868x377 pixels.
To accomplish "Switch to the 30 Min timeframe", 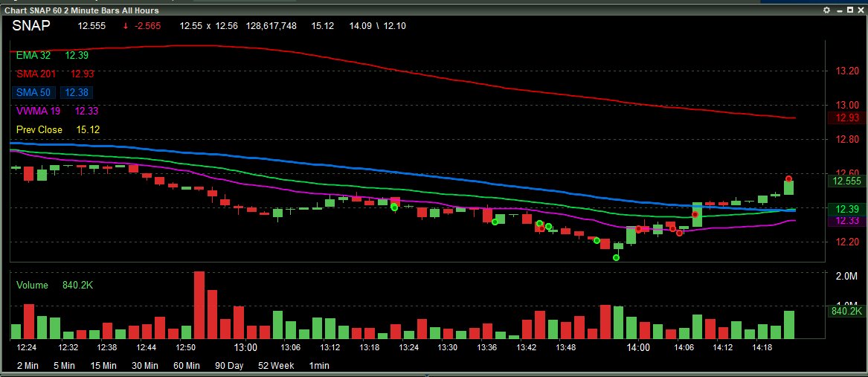I will click(144, 365).
